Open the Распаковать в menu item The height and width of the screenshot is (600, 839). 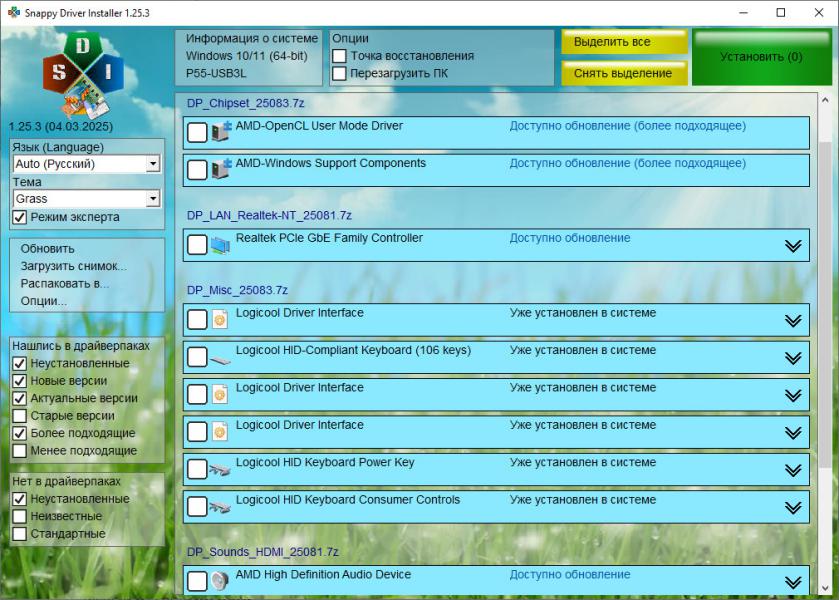(64, 283)
